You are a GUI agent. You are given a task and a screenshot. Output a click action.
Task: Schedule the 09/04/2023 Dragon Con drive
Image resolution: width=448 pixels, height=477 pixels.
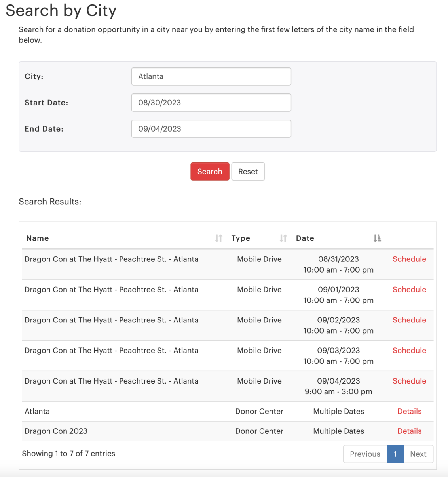pos(409,381)
